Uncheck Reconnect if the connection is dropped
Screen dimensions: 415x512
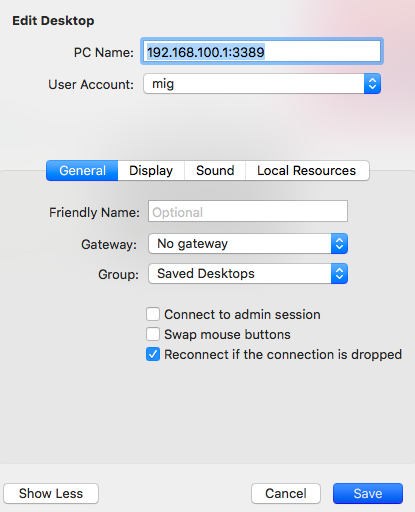[153, 354]
